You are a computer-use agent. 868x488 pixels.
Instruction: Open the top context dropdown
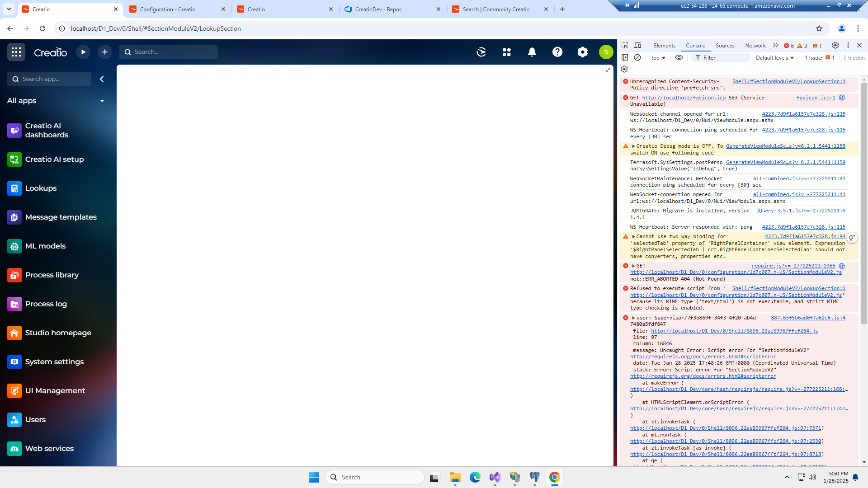click(x=658, y=58)
